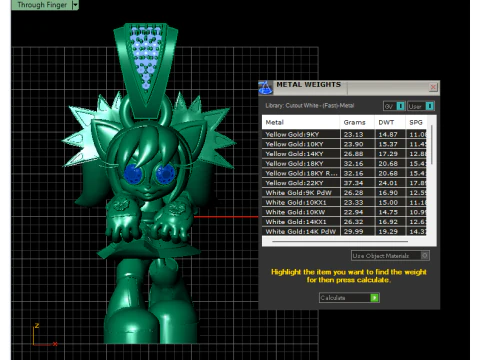The height and width of the screenshot is (360, 480).
Task: Sort by the Grams column header
Action: 357,122
